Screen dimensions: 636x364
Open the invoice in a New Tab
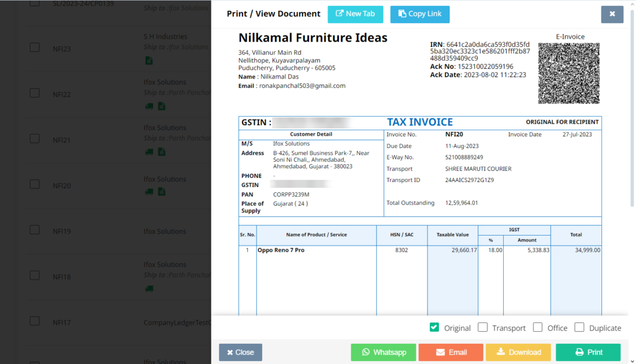[355, 14]
